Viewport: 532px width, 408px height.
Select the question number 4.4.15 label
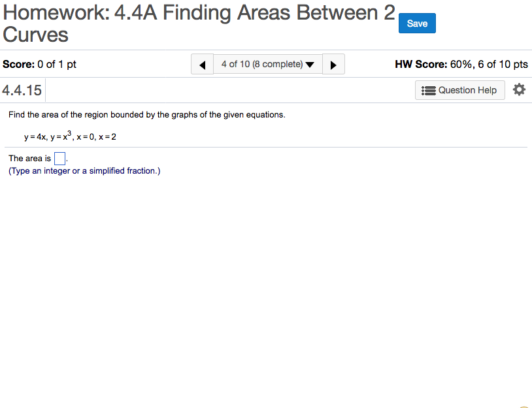click(22, 90)
